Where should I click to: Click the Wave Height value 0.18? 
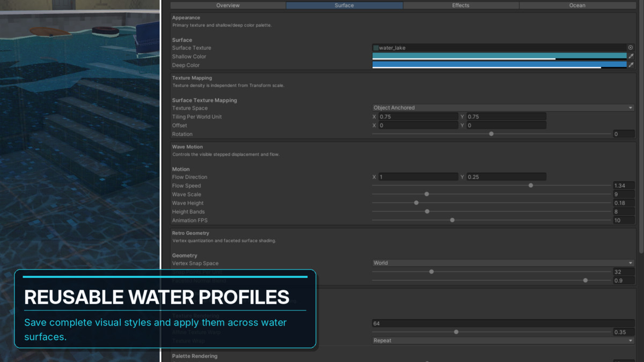(x=624, y=203)
